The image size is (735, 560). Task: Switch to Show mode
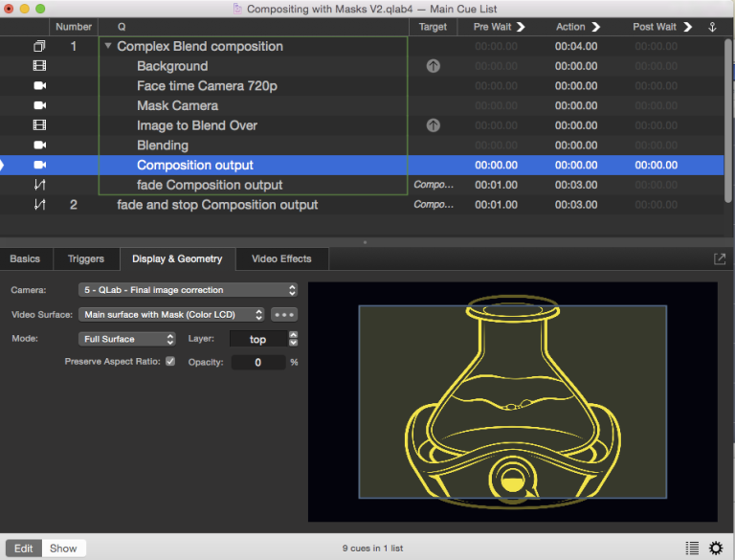click(63, 549)
